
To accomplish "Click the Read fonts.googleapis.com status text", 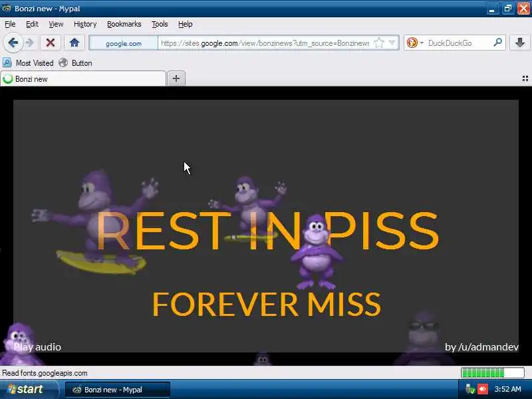I will pyautogui.click(x=45, y=373).
